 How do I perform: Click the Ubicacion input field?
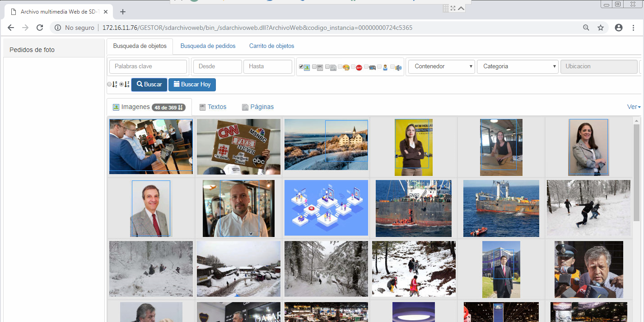pos(599,66)
